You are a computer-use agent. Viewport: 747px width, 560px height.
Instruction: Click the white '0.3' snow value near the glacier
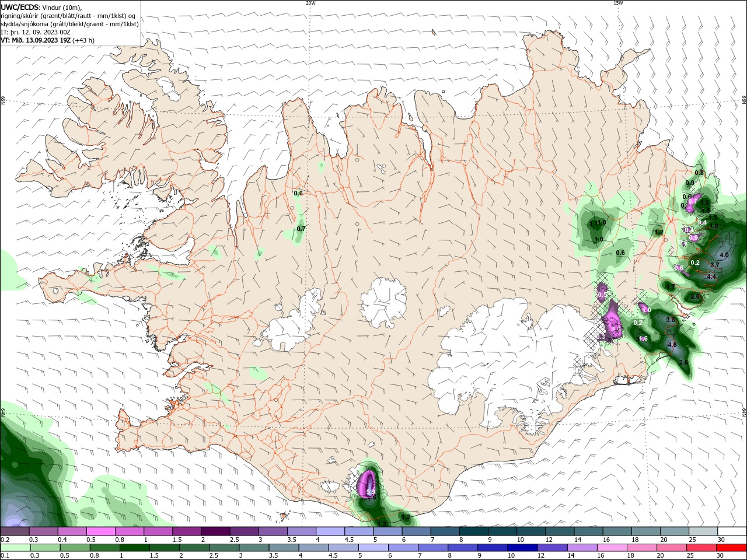click(601, 337)
